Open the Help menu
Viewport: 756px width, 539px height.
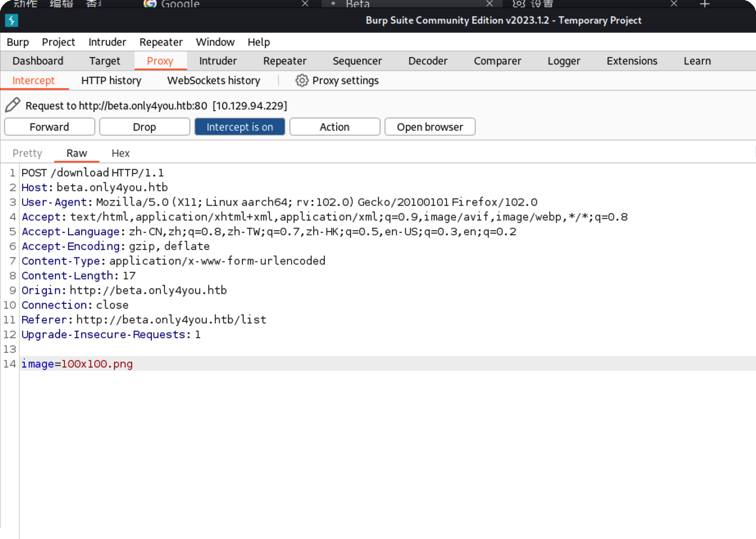coord(259,42)
